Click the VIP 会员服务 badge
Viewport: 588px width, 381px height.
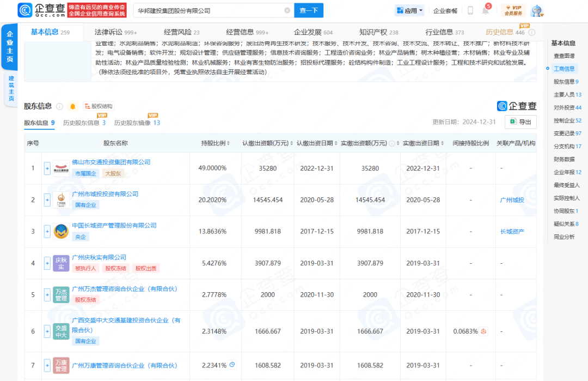click(513, 10)
